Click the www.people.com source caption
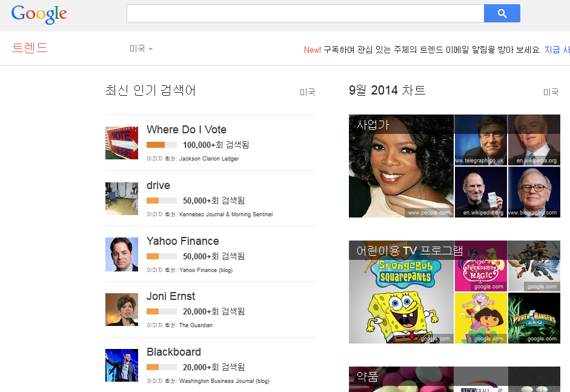This screenshot has width=570, height=392. (429, 213)
